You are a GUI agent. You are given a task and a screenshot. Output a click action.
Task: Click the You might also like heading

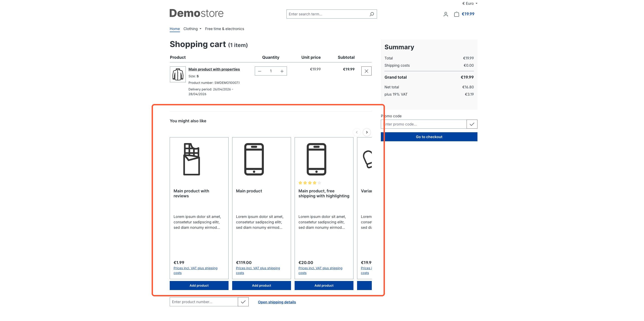[x=188, y=121]
